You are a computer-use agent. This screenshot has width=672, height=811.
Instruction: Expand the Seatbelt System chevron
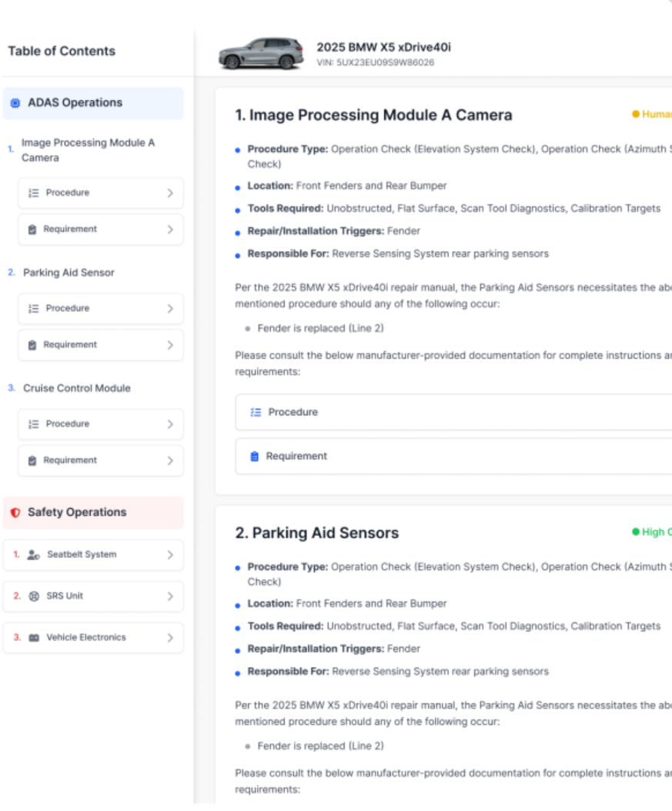(x=170, y=555)
